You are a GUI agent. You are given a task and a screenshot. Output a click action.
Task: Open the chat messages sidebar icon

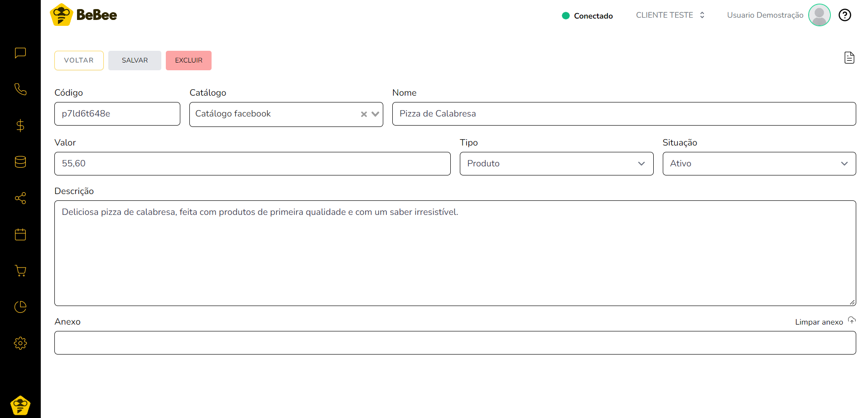pos(20,53)
